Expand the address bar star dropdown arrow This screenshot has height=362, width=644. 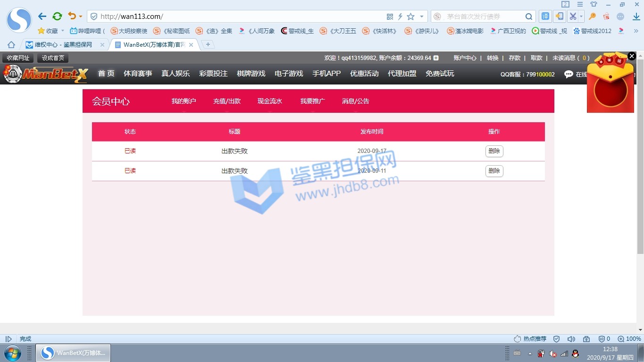click(421, 17)
